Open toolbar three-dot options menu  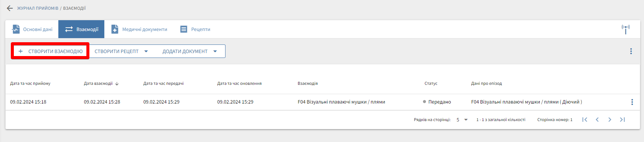(631, 51)
